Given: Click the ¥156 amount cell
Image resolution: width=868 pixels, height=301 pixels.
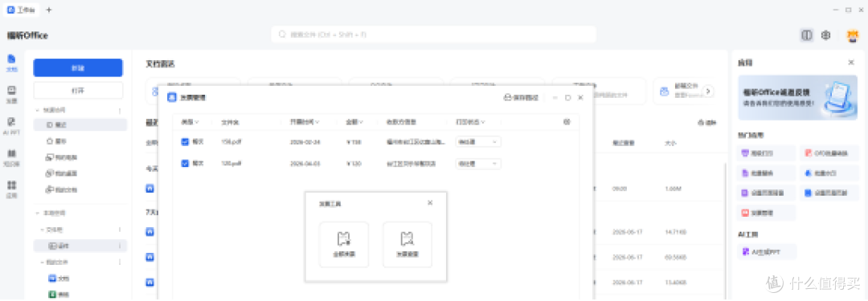Looking at the screenshot, I should [x=353, y=142].
